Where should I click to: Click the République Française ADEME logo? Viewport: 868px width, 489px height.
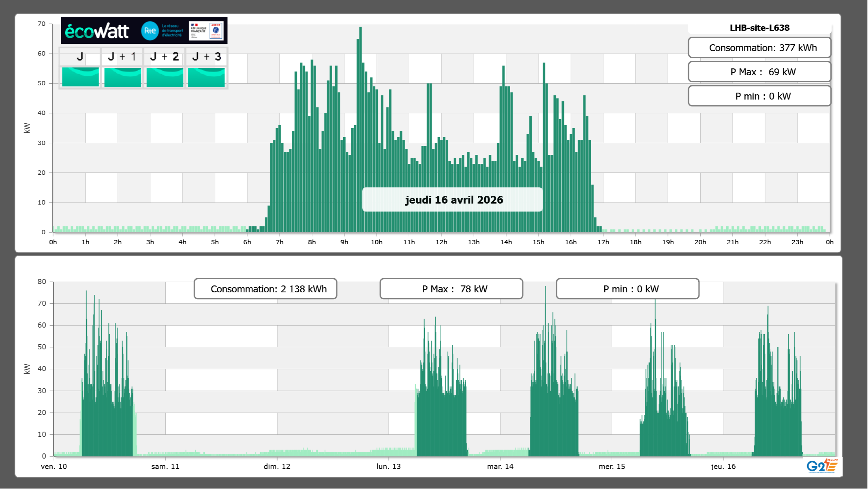(x=206, y=30)
